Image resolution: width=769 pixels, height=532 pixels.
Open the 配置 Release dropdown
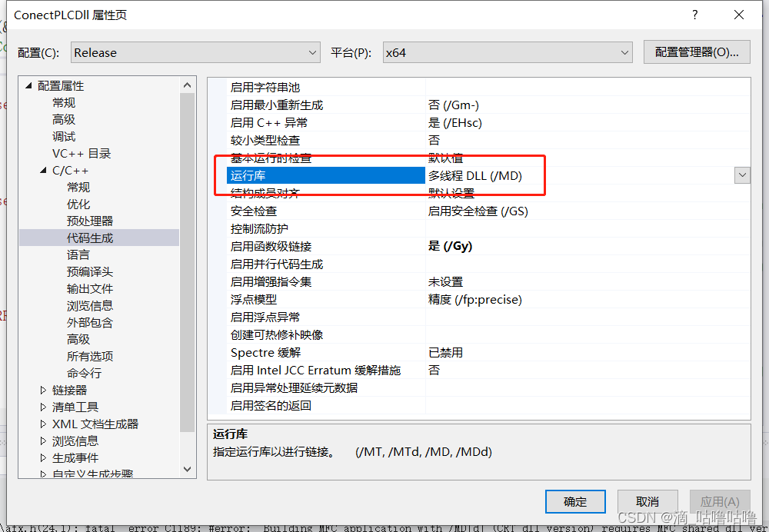pos(195,52)
